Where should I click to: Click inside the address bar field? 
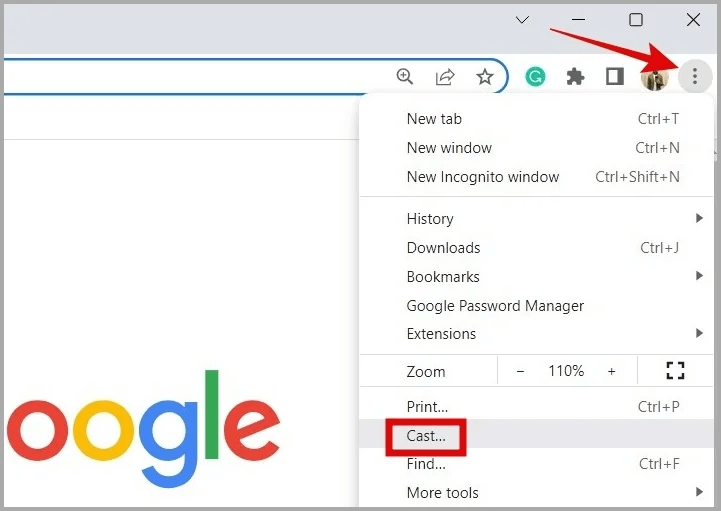pos(198,76)
